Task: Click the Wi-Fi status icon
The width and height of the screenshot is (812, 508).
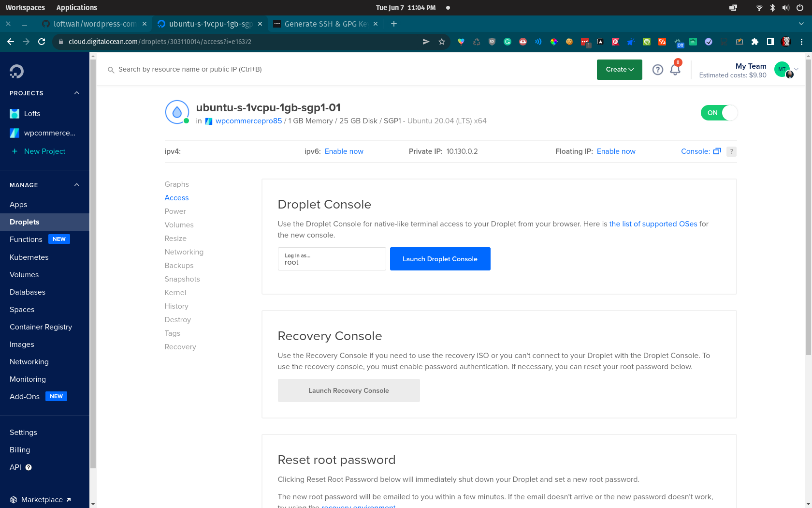Action: tap(759, 8)
